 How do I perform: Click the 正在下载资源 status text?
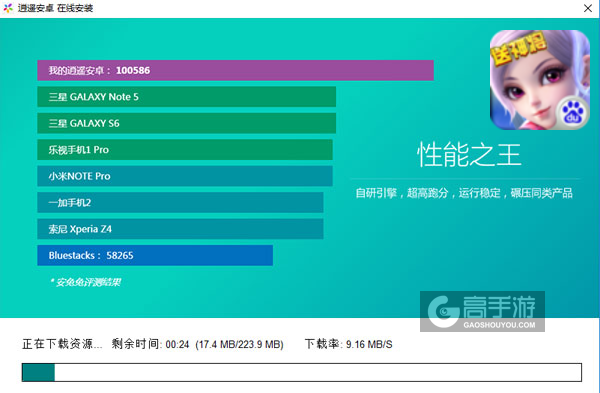tap(62, 344)
